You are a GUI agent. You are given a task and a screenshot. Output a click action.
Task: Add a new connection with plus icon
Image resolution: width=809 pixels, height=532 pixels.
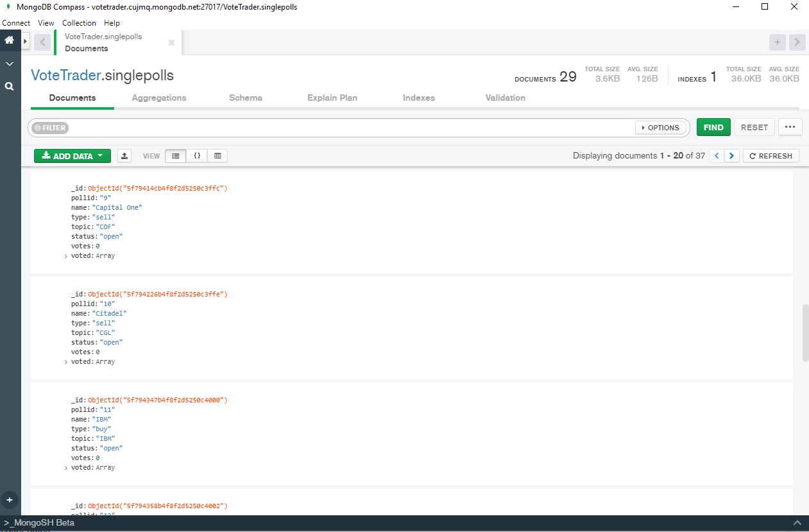(x=10, y=500)
